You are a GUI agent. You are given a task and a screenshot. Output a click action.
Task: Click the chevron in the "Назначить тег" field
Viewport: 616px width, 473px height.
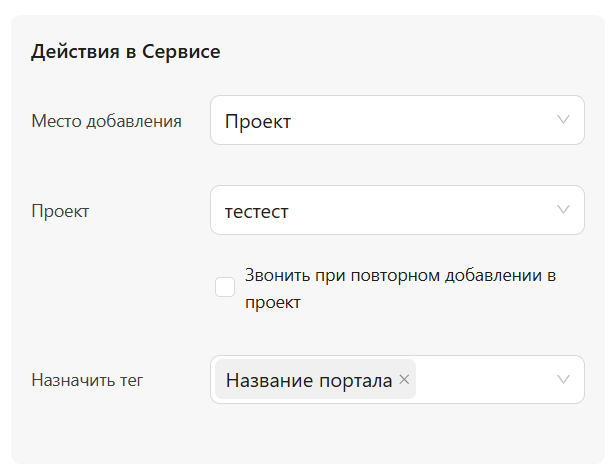pos(564,380)
